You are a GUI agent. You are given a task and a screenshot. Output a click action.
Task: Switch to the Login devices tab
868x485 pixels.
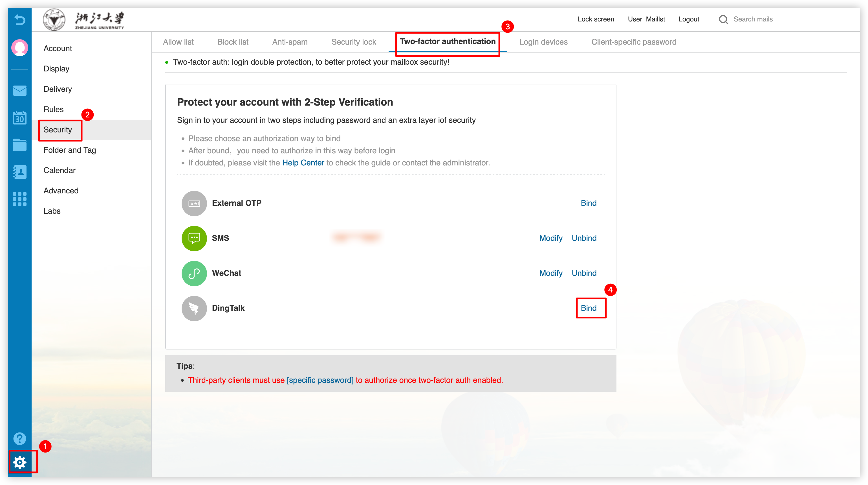(x=543, y=42)
